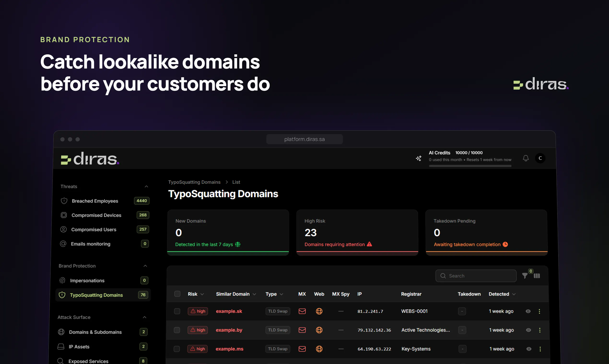This screenshot has height=364, width=609.
Task: Tick the checkbox for example.sk row
Action: coord(177,311)
